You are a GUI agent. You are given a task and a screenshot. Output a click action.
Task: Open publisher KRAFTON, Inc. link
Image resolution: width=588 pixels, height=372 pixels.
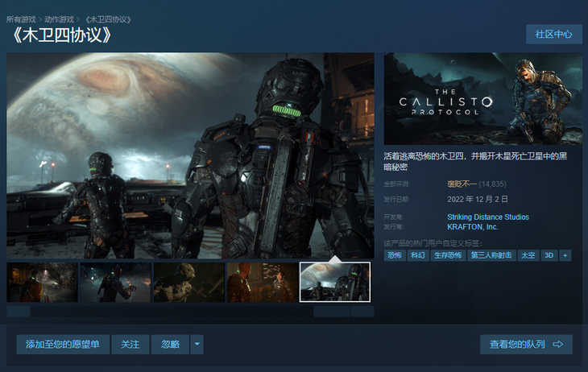pyautogui.click(x=473, y=227)
